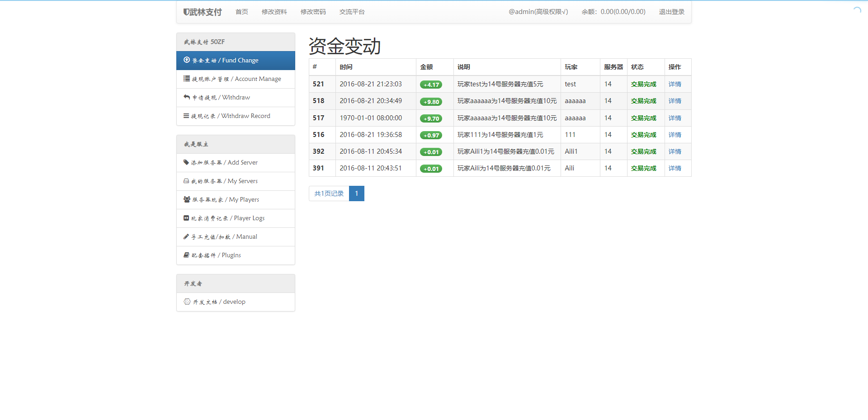Click the 共1页记录 pagination label

(329, 193)
